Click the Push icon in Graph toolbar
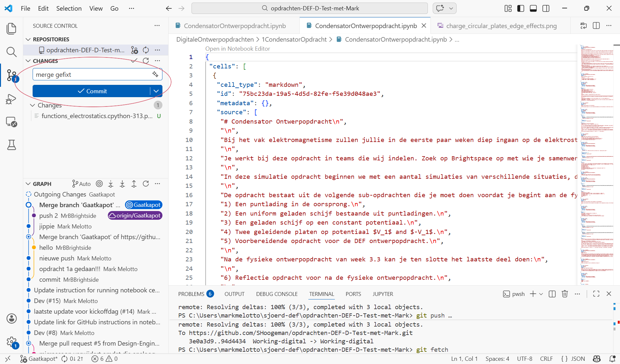Screen dimensions: 620x364 [x=134, y=184]
